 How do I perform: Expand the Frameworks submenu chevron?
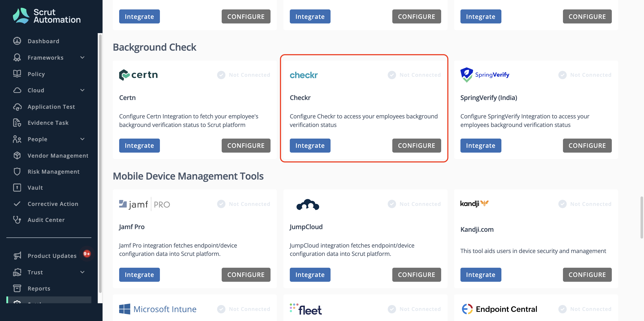pos(82,57)
